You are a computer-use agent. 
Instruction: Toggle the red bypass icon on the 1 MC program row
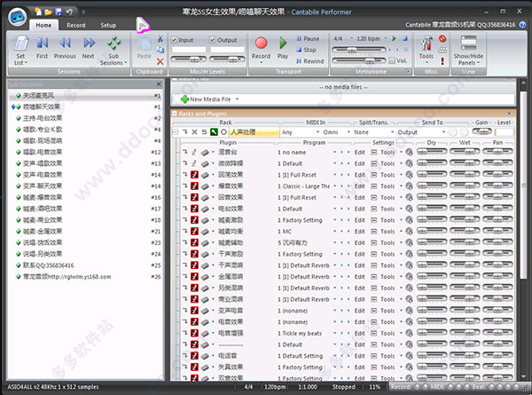coord(194,232)
